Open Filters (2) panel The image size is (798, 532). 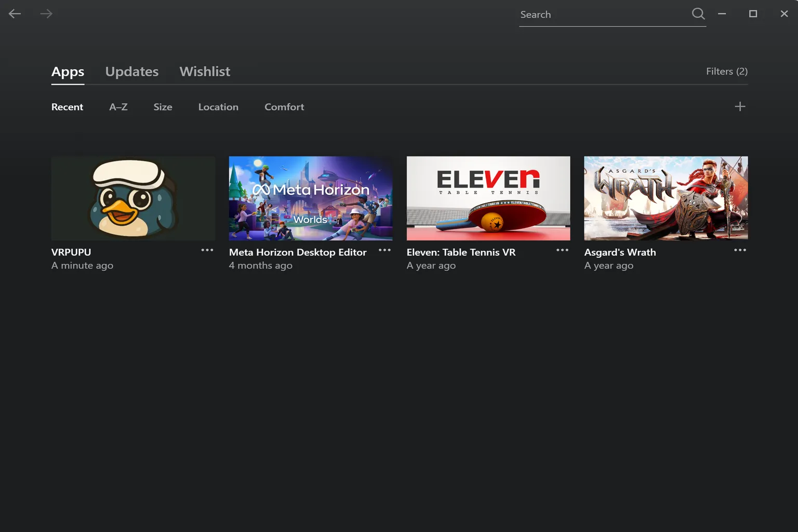727,72
